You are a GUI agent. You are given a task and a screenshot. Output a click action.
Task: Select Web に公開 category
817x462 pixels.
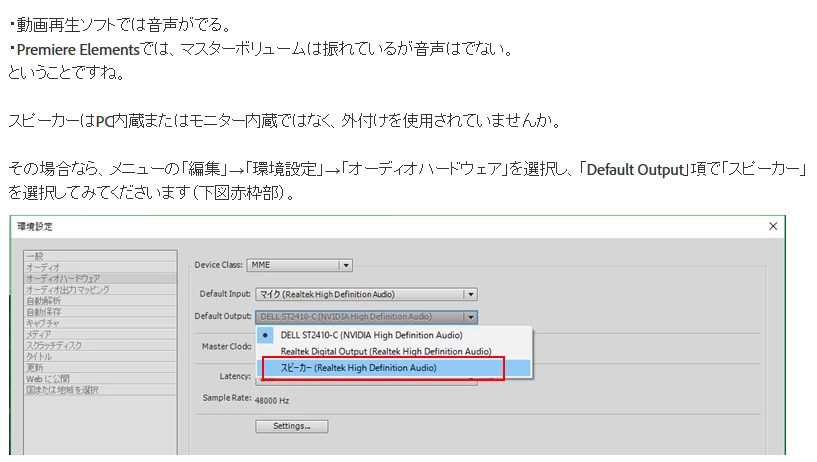(x=100, y=379)
